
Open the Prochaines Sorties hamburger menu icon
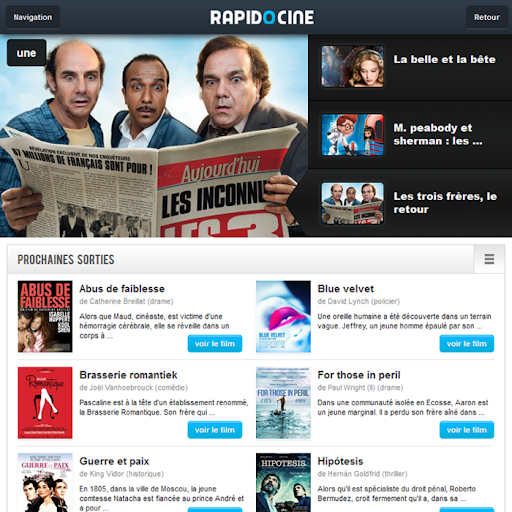point(489,259)
